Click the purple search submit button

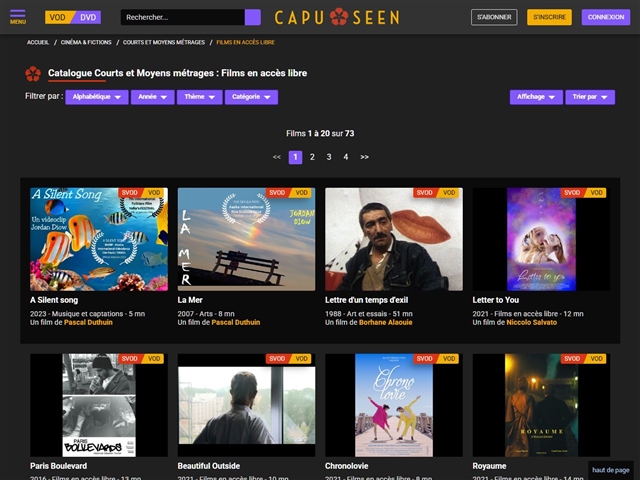click(x=253, y=17)
